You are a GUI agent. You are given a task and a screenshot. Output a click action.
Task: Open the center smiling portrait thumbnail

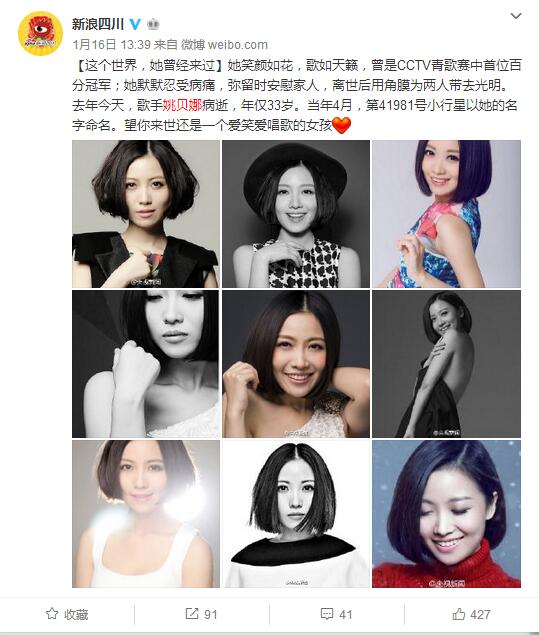(296, 364)
